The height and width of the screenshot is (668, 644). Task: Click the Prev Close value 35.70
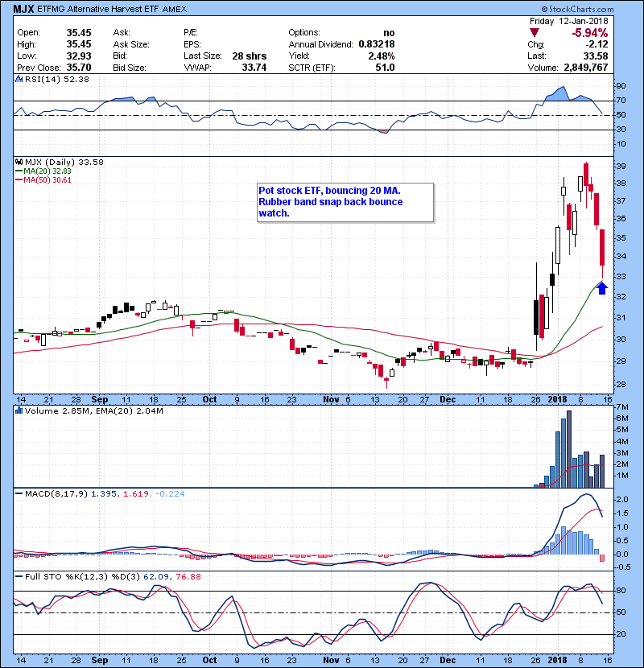pyautogui.click(x=79, y=68)
